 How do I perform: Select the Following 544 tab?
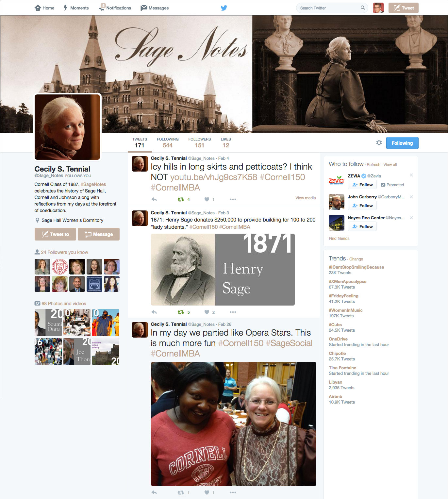[168, 143]
